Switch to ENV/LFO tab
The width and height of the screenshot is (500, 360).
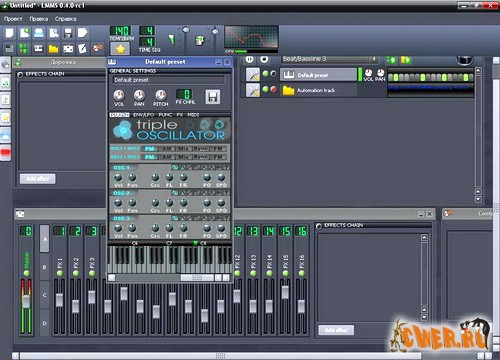tap(143, 115)
